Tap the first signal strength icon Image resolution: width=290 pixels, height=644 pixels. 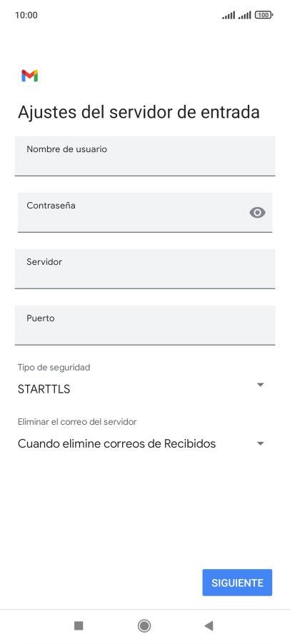click(229, 15)
